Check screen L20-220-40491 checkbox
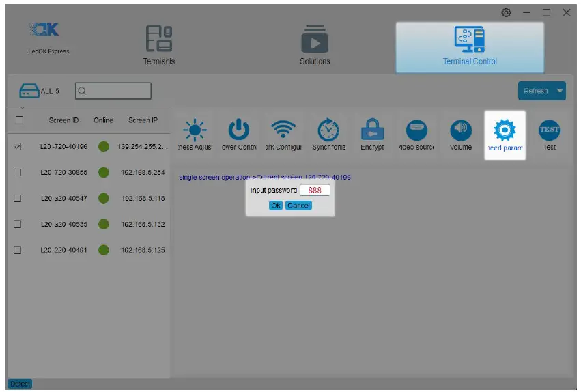Viewport: 581px width, 392px height. tap(18, 250)
